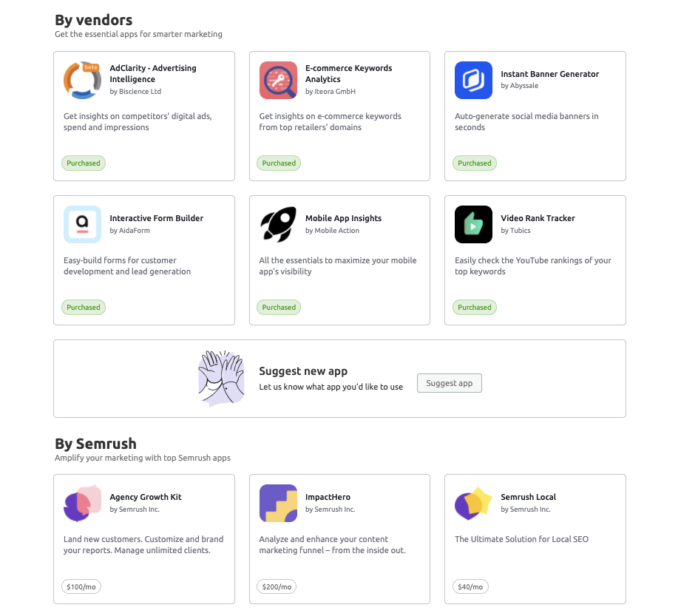Select the Interactive Form Builder icon

82,224
